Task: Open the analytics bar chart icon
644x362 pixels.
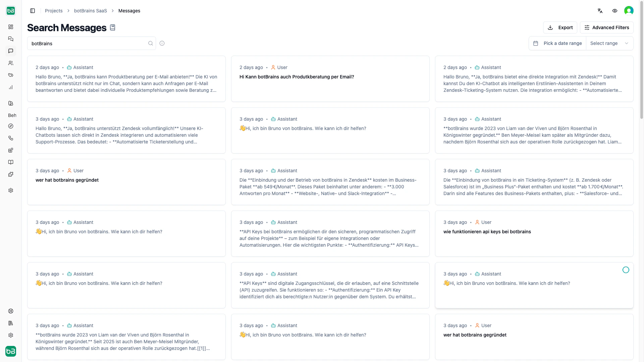Action: pyautogui.click(x=11, y=87)
